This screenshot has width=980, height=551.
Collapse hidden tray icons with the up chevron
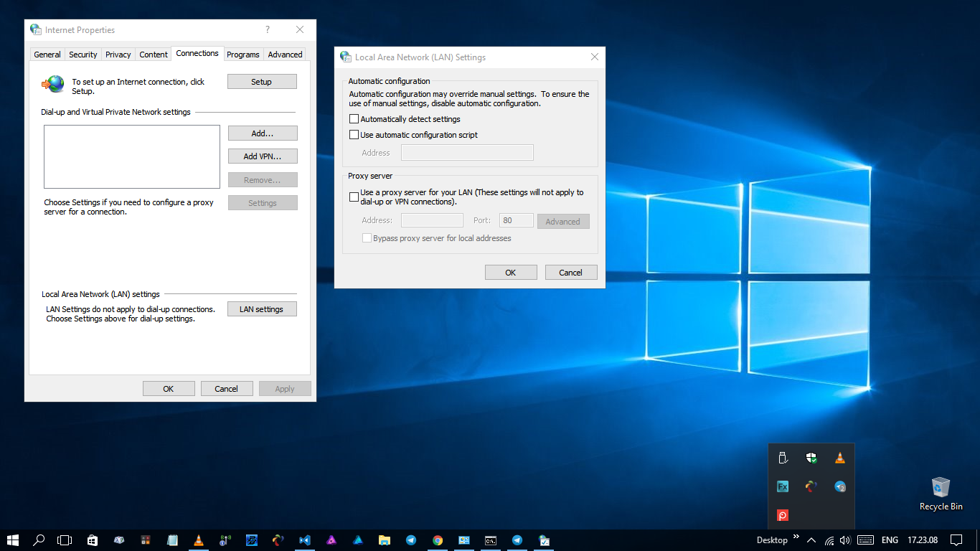(x=811, y=540)
